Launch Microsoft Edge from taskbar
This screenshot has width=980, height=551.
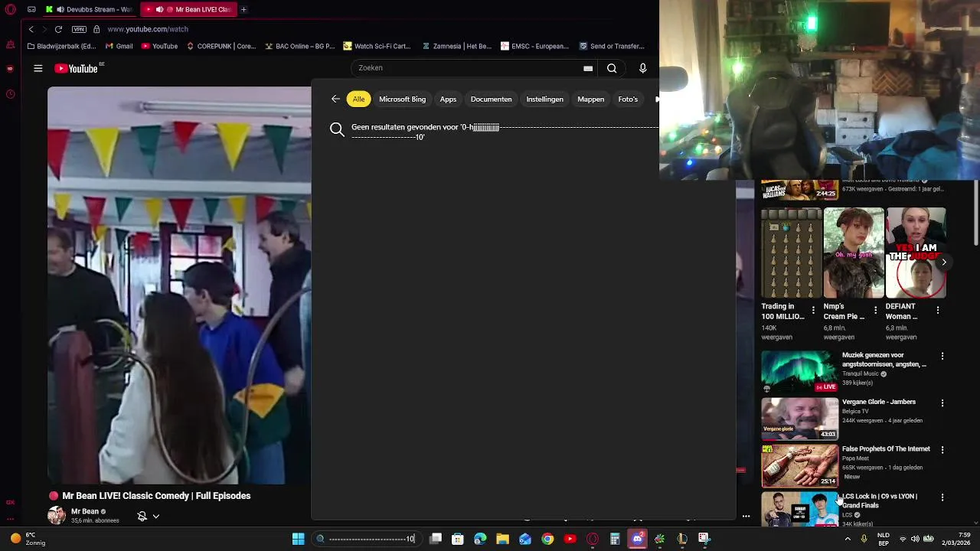[480, 539]
